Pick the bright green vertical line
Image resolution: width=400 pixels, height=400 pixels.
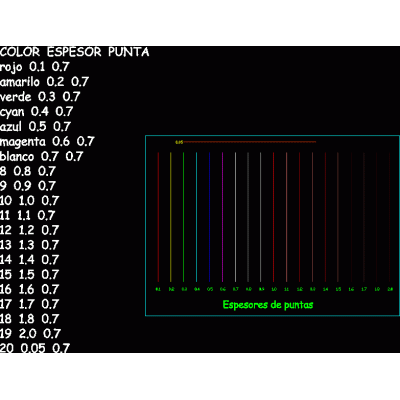pyautogui.click(x=183, y=217)
